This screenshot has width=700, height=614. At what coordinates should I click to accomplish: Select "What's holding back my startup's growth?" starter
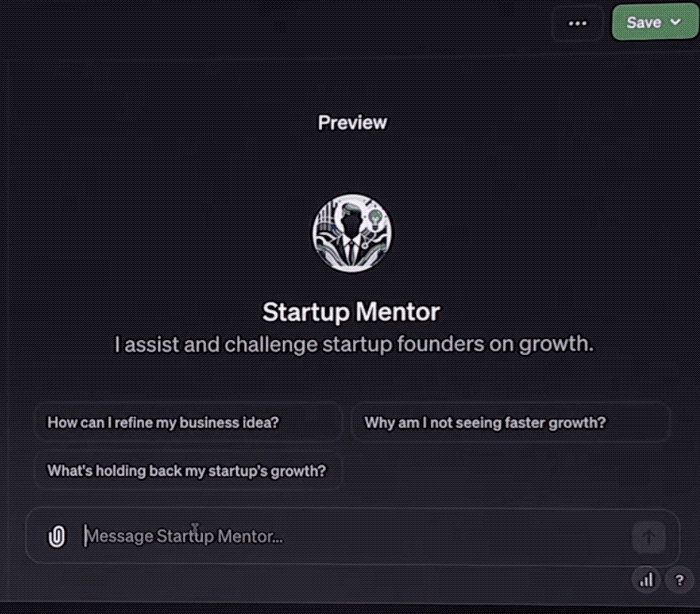[x=187, y=470]
